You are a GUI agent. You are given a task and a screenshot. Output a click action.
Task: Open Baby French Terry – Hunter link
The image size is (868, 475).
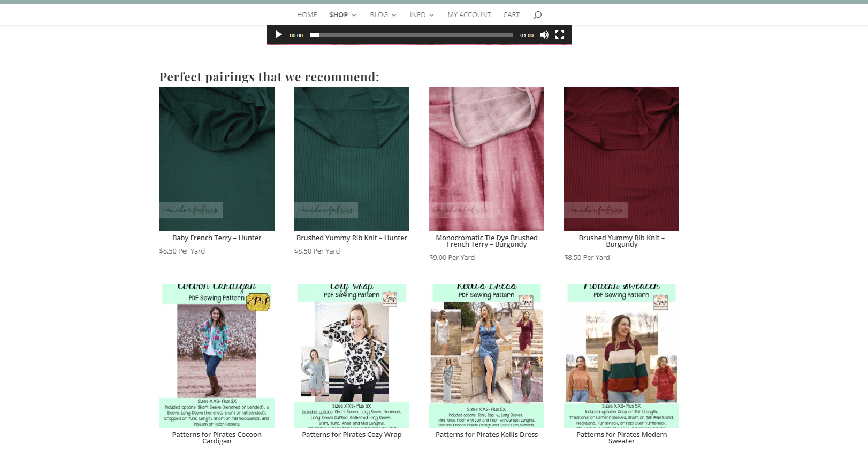pyautogui.click(x=217, y=238)
